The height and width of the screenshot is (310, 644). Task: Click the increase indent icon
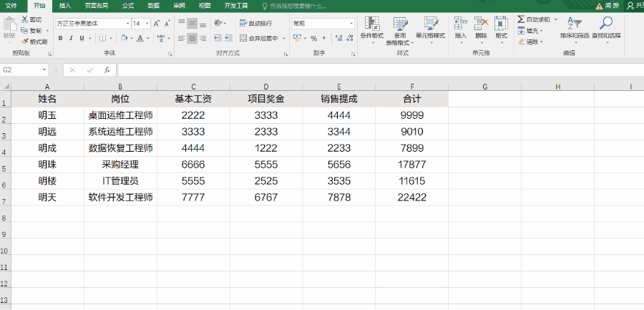coord(228,38)
